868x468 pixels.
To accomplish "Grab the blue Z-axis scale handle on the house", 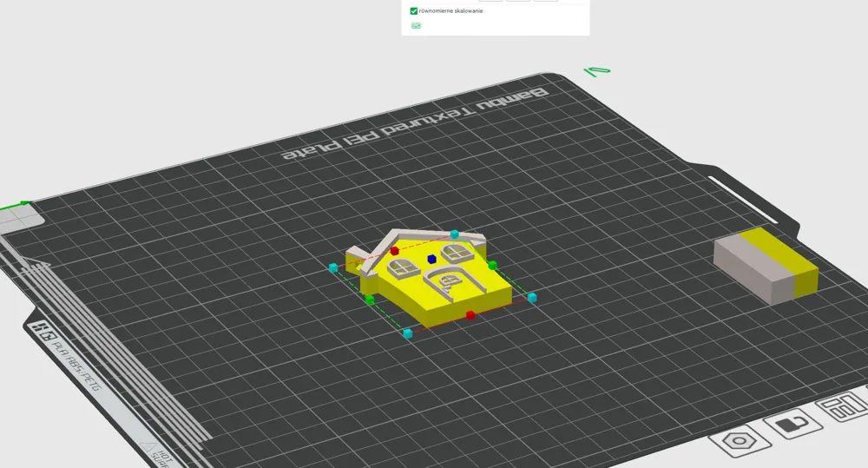I will [431, 259].
